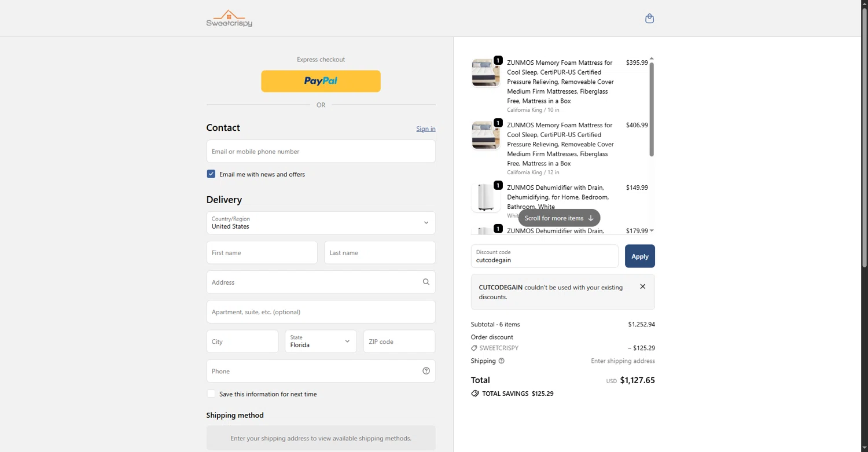868x452 pixels.
Task: Click the $395.99 price text
Action: coord(637,63)
